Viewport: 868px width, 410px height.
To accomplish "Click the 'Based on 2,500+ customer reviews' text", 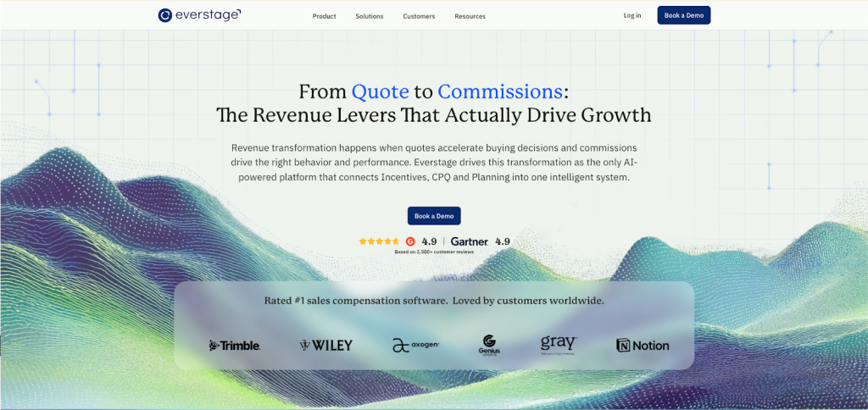I will point(434,252).
